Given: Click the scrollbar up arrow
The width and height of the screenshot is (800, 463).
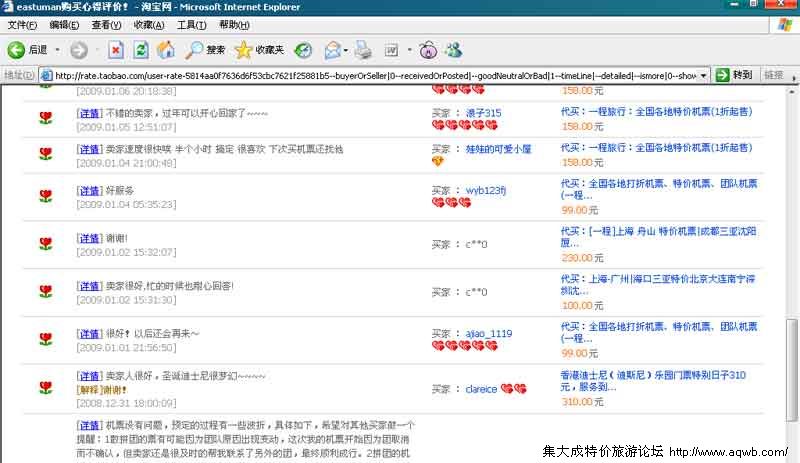Looking at the screenshot, I should click(x=791, y=91).
